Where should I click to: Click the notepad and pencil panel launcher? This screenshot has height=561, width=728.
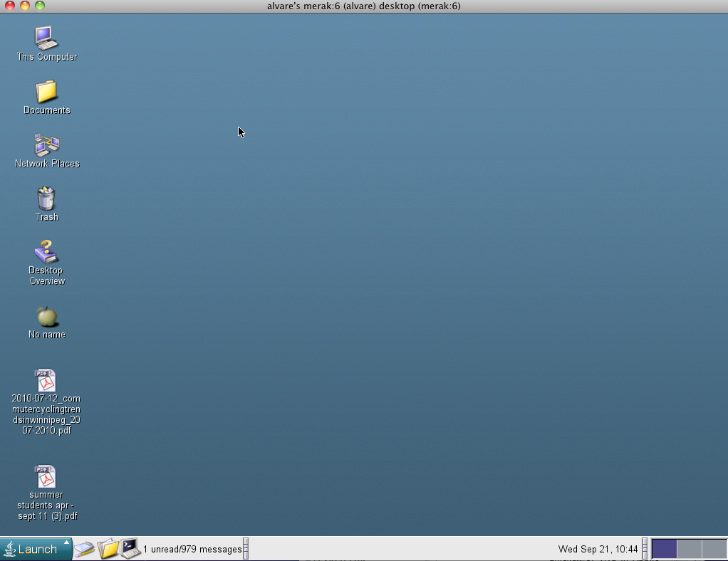[85, 549]
